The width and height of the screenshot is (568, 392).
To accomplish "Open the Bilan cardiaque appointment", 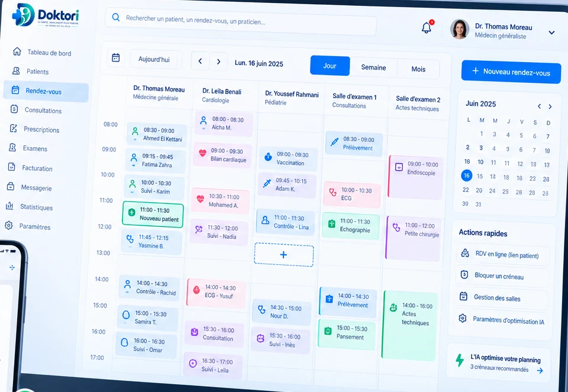I will pyautogui.click(x=223, y=155).
